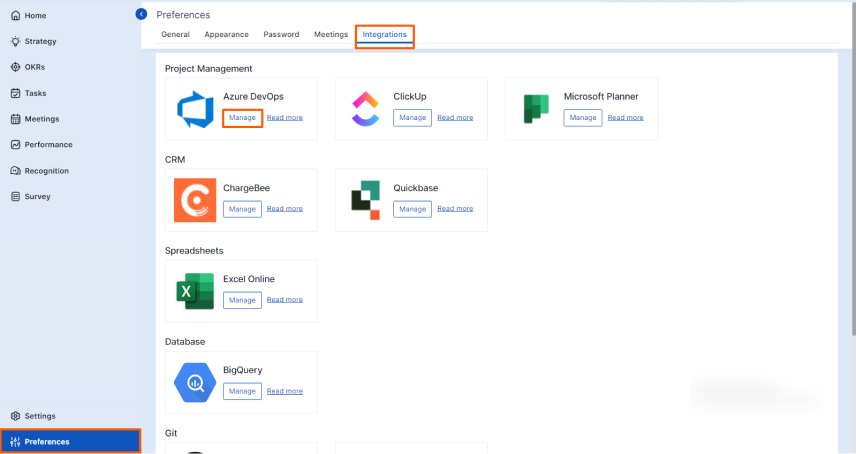Click the OKRs target icon
Image resolution: width=856 pixels, height=454 pixels.
pos(15,67)
